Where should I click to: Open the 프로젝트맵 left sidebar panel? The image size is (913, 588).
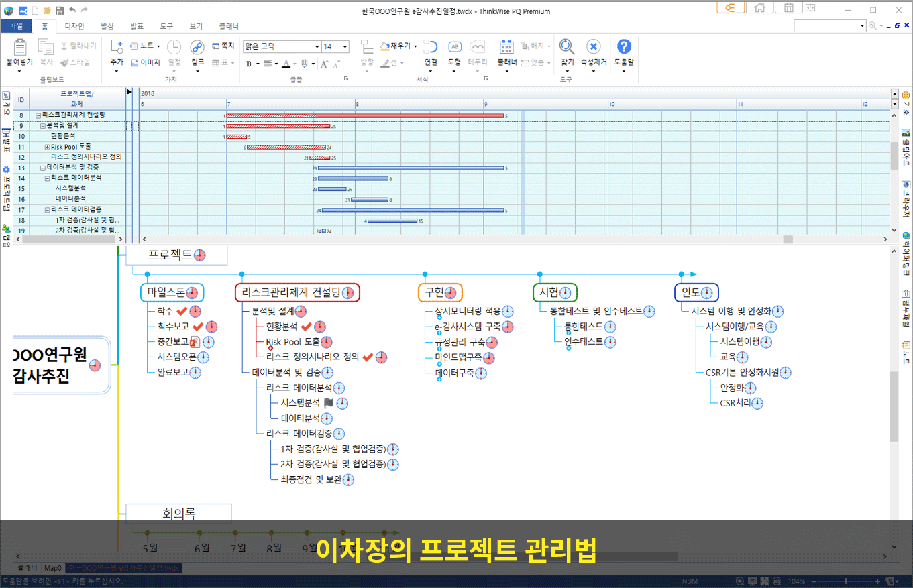click(x=6, y=188)
